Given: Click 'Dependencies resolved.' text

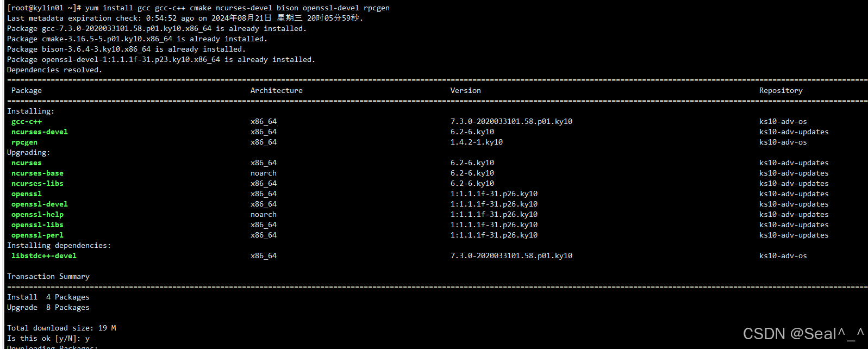Looking at the screenshot, I should click(x=55, y=70).
